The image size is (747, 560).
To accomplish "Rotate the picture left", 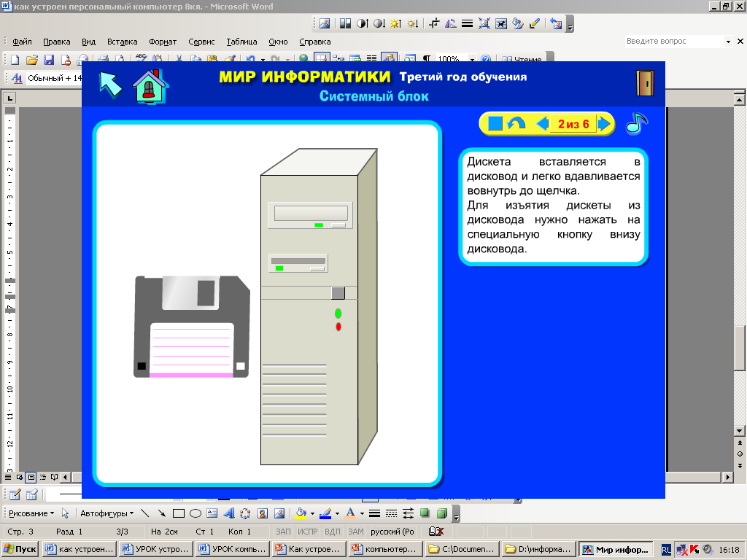I will coord(450,23).
